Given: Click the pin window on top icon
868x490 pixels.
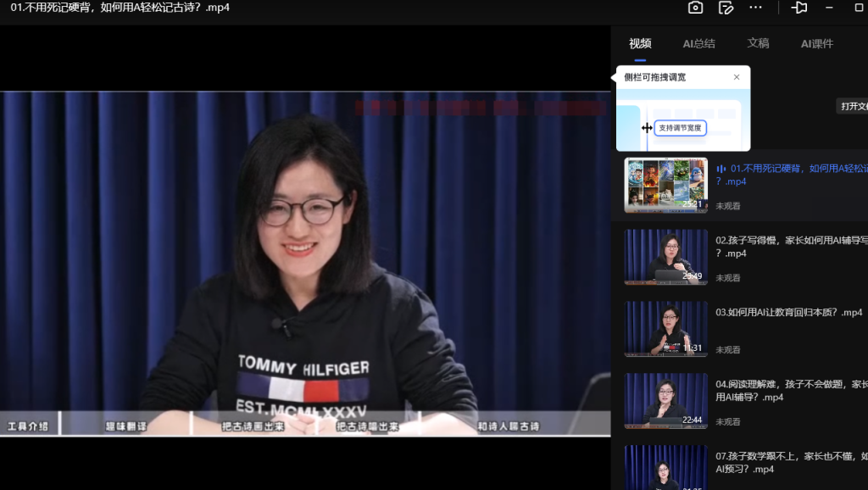Looking at the screenshot, I should coord(798,8).
